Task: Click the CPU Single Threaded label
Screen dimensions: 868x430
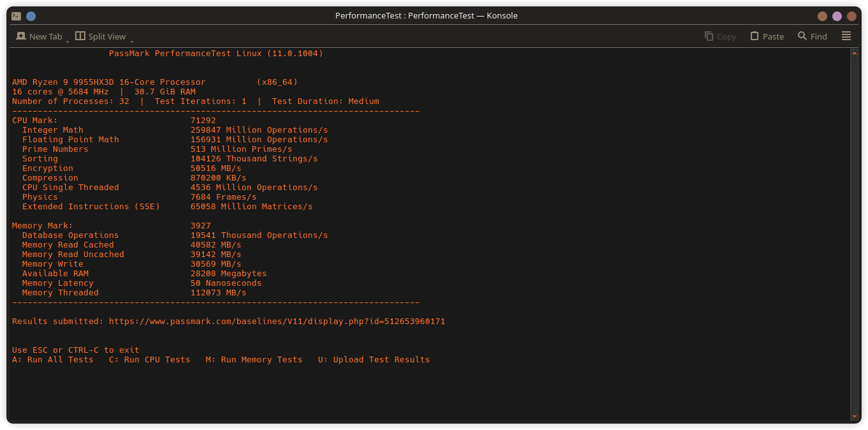Action: pos(71,188)
